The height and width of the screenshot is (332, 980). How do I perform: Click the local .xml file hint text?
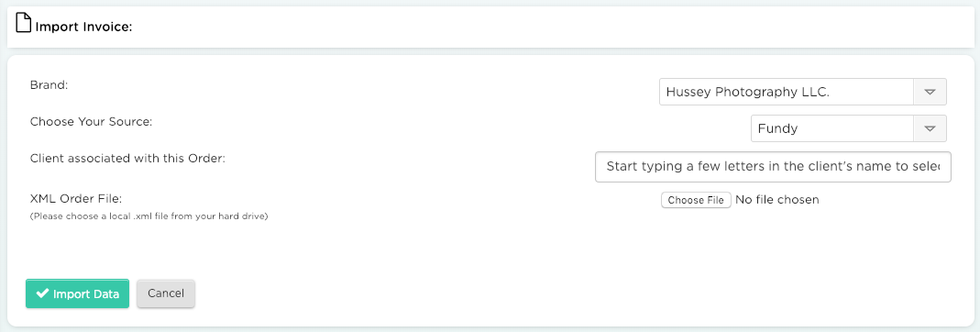coord(149,217)
